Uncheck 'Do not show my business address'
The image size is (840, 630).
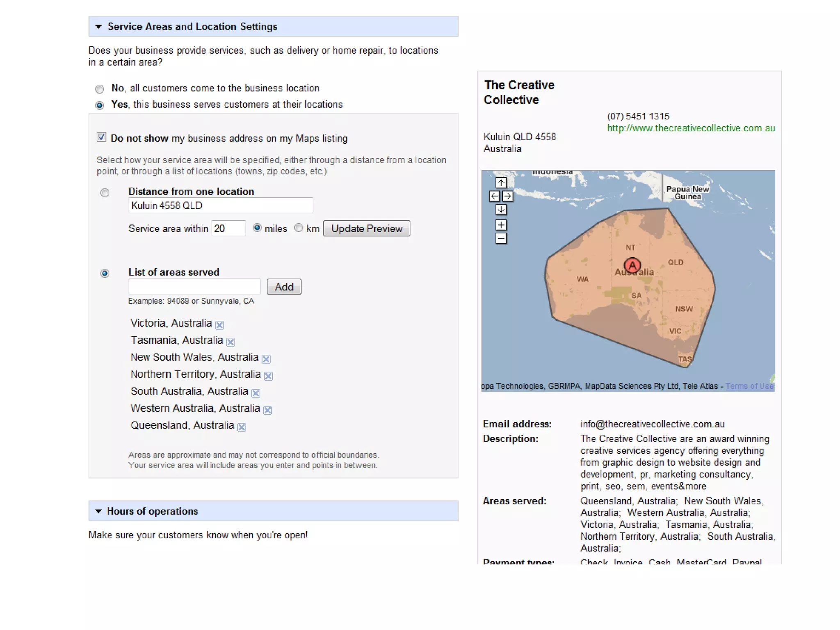click(101, 137)
